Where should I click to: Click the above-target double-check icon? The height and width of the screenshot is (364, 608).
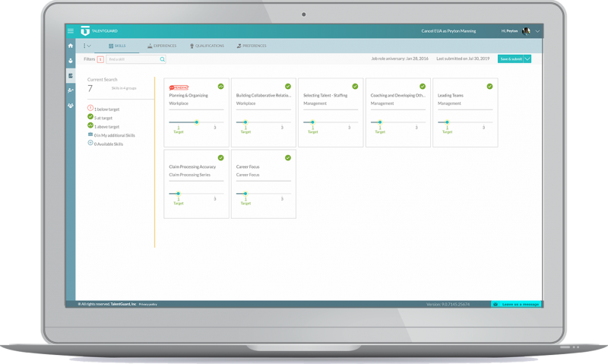tap(90, 125)
